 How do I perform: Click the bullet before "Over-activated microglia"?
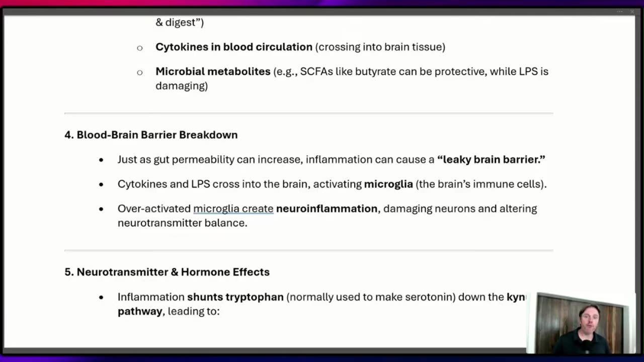pos(101,209)
